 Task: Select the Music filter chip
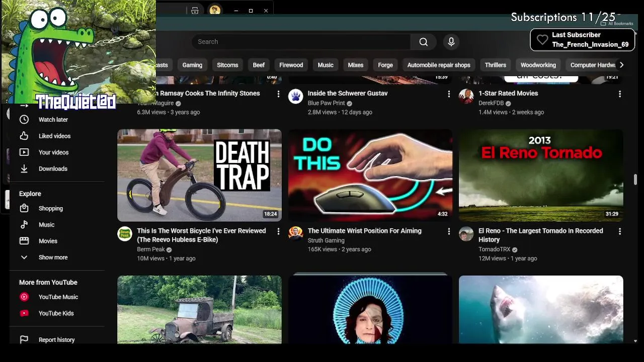coord(326,65)
